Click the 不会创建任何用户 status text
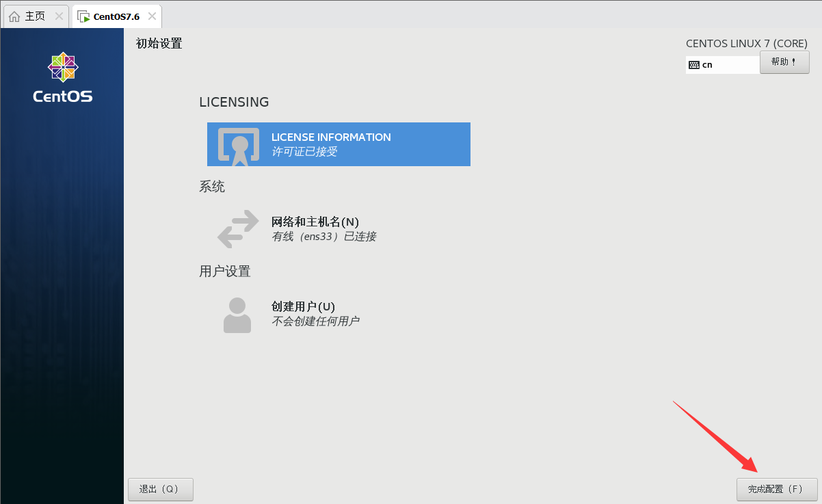This screenshot has width=822, height=504. coord(315,321)
